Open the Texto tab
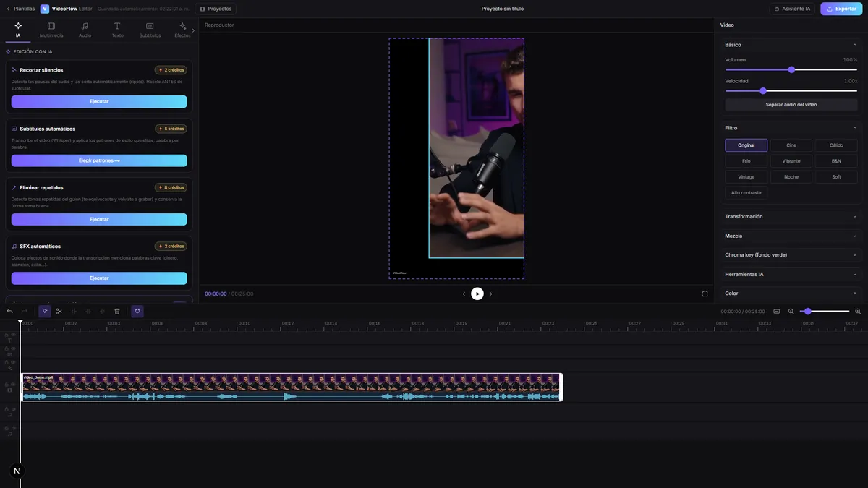 (117, 30)
